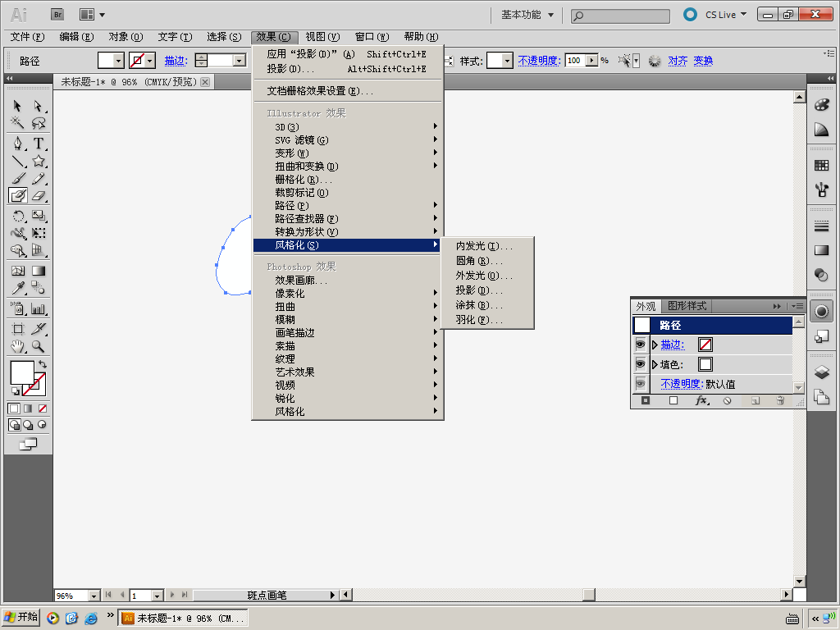Image resolution: width=840 pixels, height=630 pixels.
Task: Toggle visibility eye of the 不透明度 row
Action: point(640,384)
